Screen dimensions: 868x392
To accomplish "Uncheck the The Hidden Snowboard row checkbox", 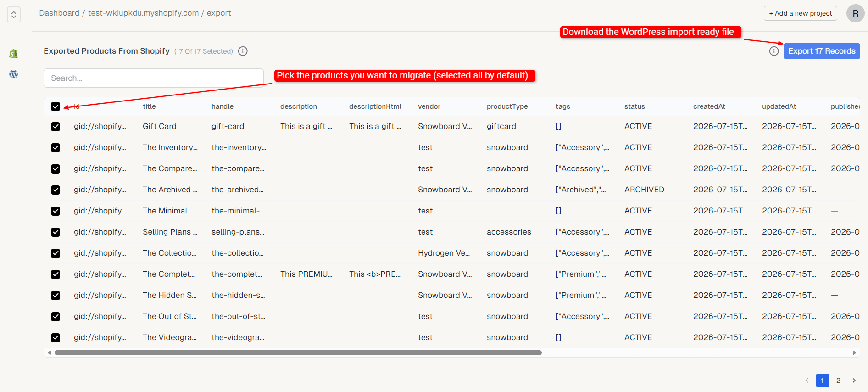I will pos(56,296).
